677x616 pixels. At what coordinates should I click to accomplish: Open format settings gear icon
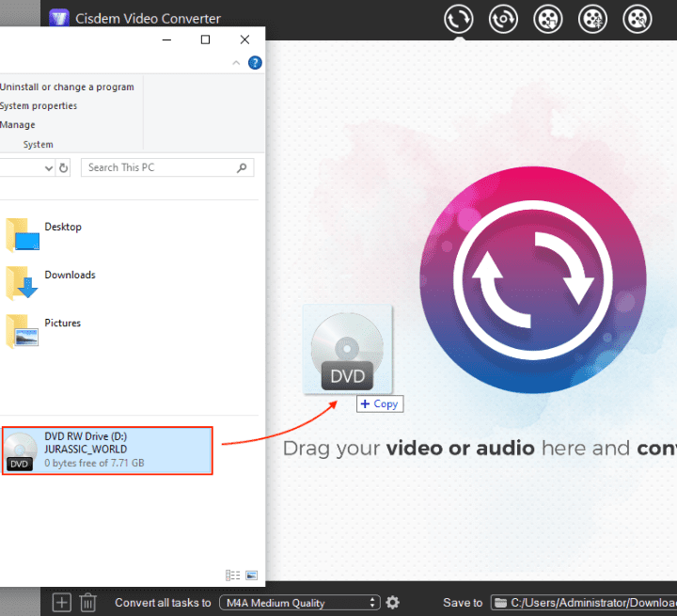392,602
